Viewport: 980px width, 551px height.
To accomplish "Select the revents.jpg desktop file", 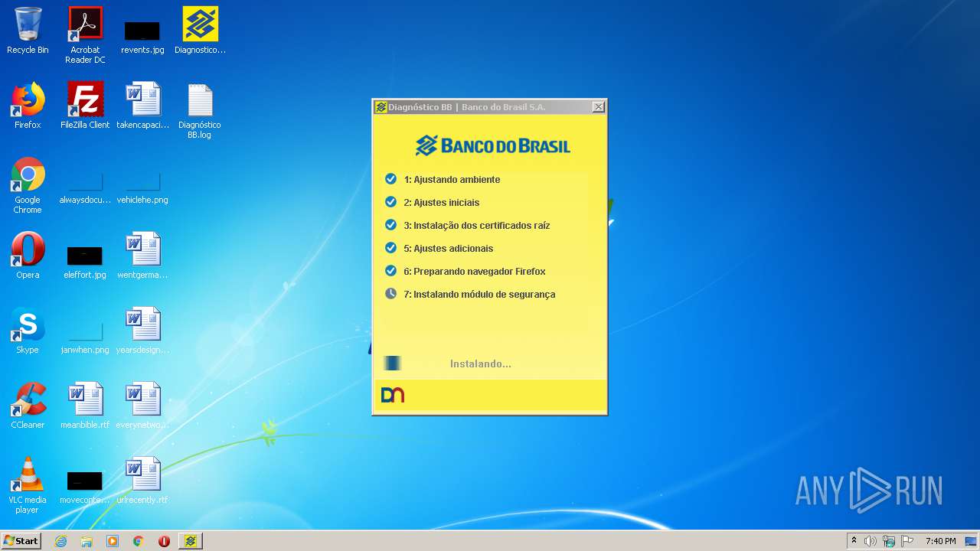I will [x=142, y=36].
